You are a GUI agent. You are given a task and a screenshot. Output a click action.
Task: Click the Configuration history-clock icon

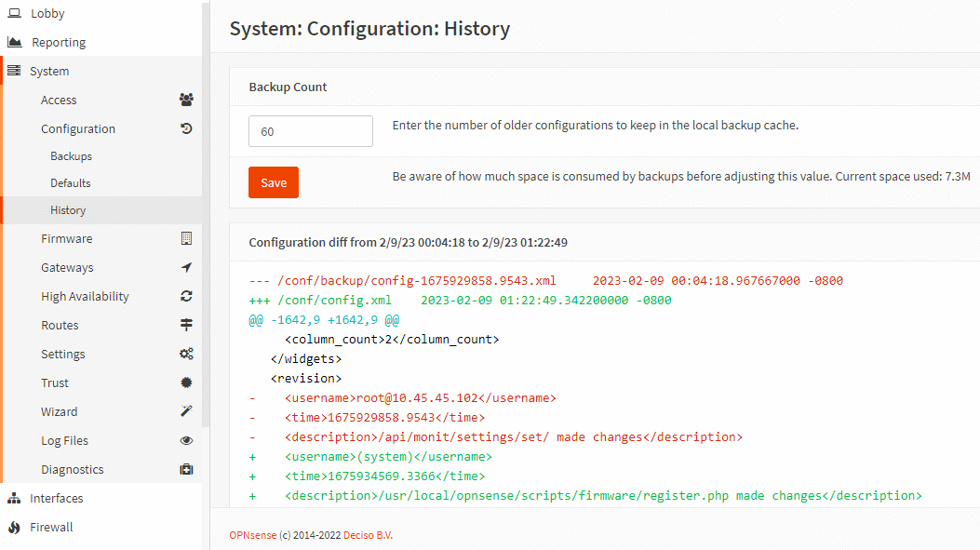186,128
